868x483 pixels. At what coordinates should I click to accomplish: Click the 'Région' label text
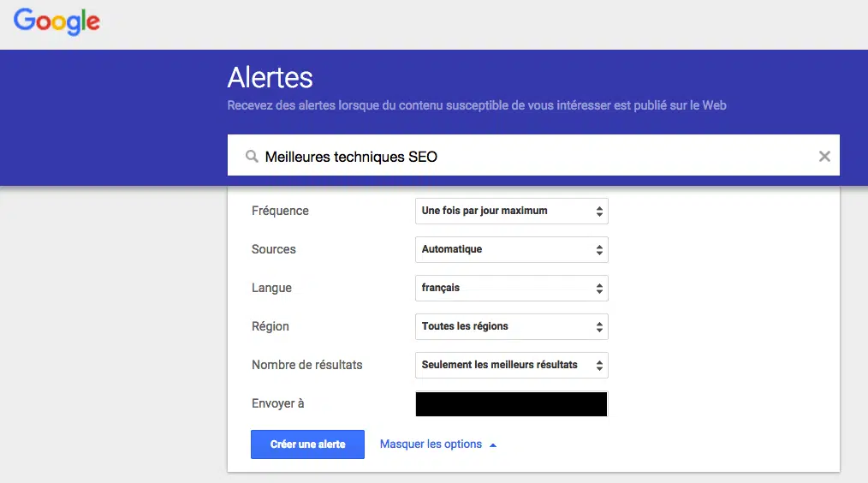coord(271,326)
